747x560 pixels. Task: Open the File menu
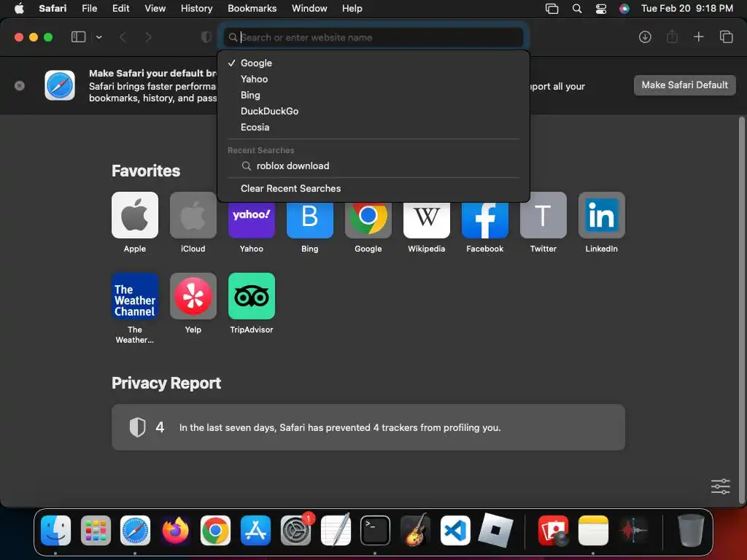click(89, 8)
